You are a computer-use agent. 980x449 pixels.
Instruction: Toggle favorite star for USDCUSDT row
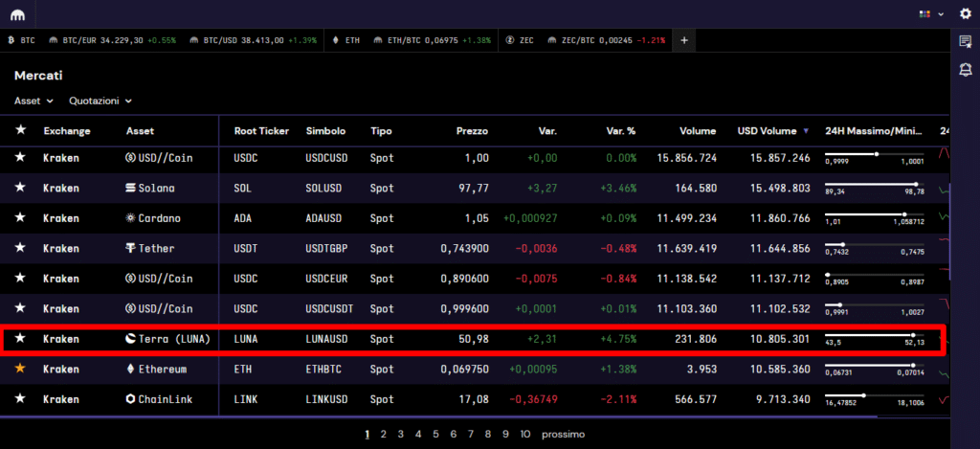click(21, 307)
